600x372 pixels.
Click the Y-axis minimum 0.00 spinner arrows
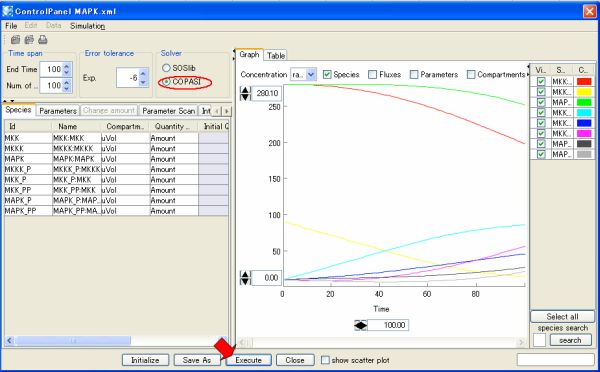[x=245, y=278]
